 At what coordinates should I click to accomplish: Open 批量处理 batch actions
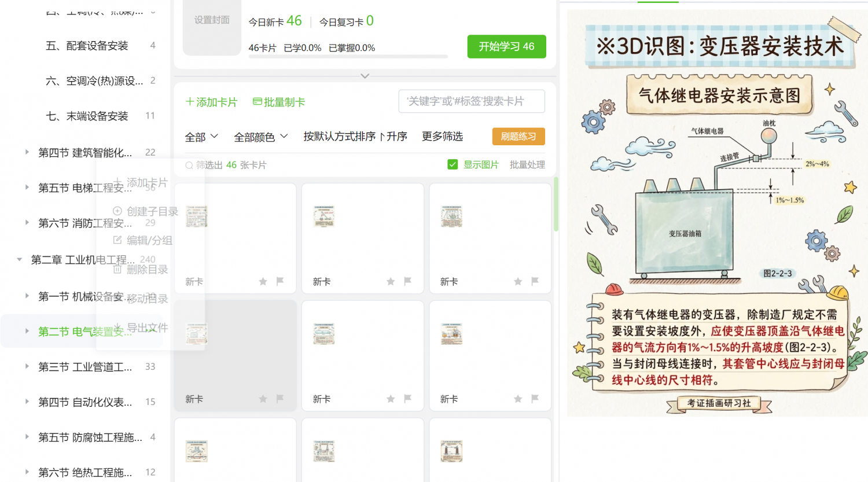click(x=527, y=165)
